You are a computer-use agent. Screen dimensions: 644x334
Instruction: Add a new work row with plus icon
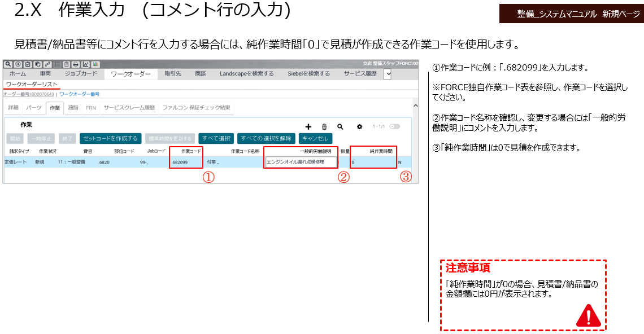308,127
